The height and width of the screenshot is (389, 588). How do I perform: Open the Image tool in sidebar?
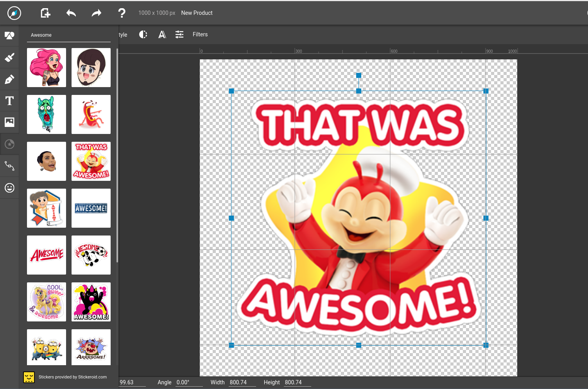[9, 122]
